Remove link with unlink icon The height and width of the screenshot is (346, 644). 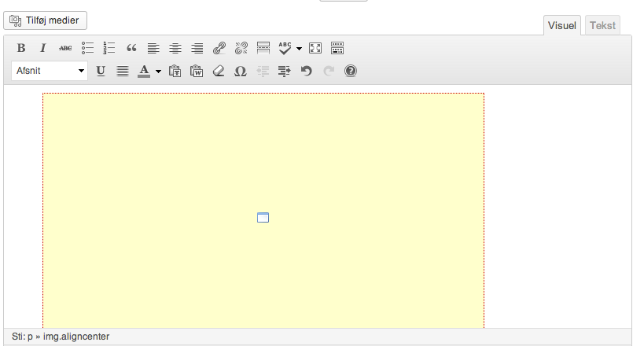tap(241, 48)
